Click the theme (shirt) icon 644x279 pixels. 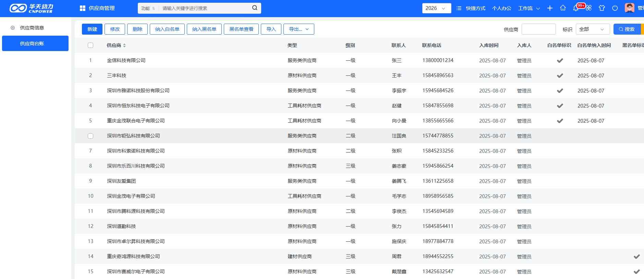(x=602, y=8)
